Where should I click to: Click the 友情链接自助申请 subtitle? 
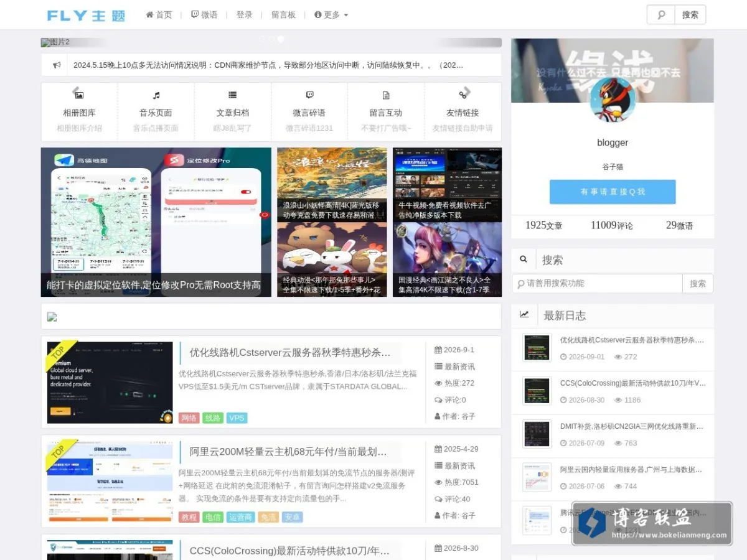pyautogui.click(x=463, y=128)
